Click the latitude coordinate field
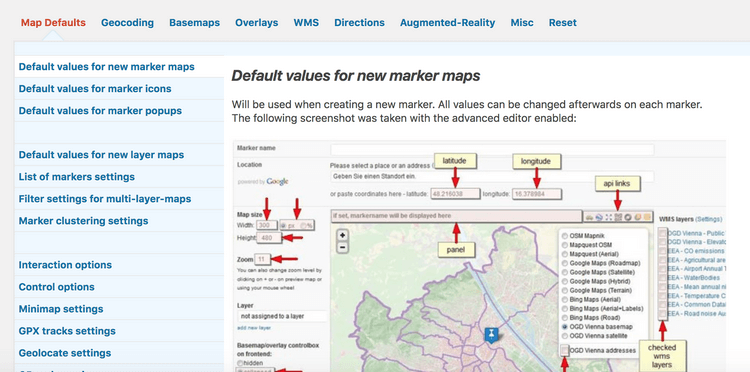The width and height of the screenshot is (750, 372). tap(455, 194)
